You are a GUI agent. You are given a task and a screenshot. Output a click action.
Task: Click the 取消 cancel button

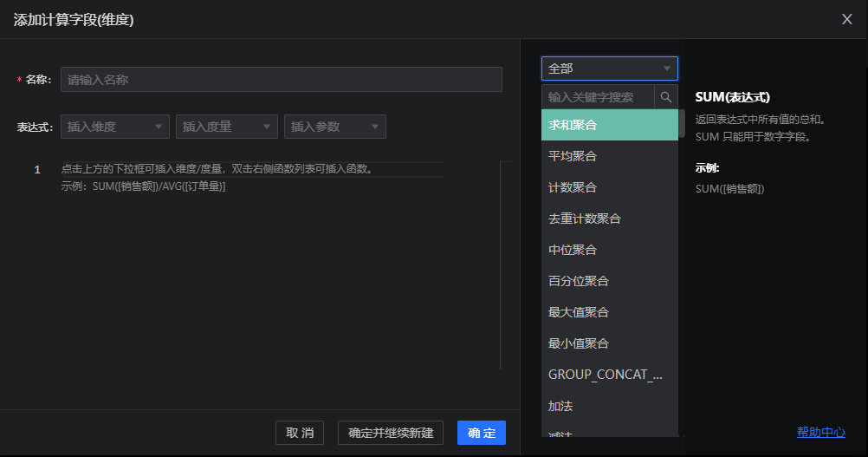click(x=299, y=433)
